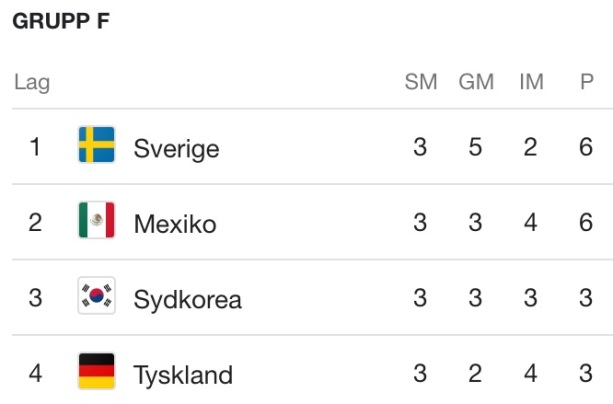Click the Sweden flag icon
The width and height of the screenshot is (613, 404).
point(97,144)
